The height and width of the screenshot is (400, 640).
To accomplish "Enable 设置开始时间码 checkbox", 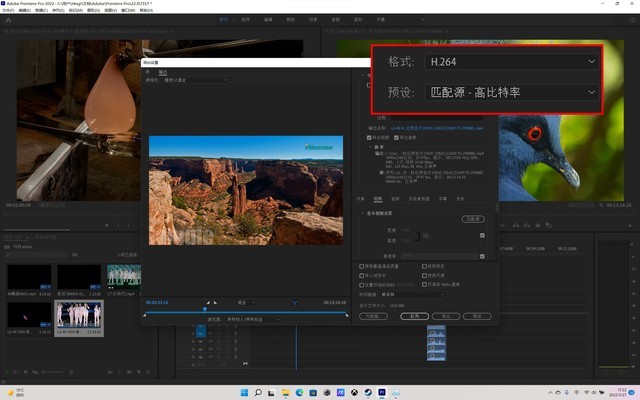I will point(361,285).
